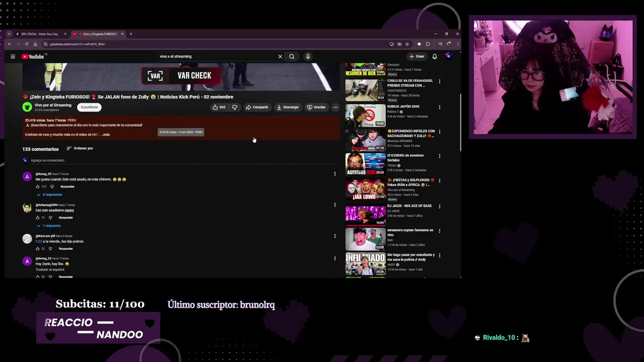Open the Ordenar por sort dropdown
This screenshot has height=362, width=644.
(x=80, y=148)
